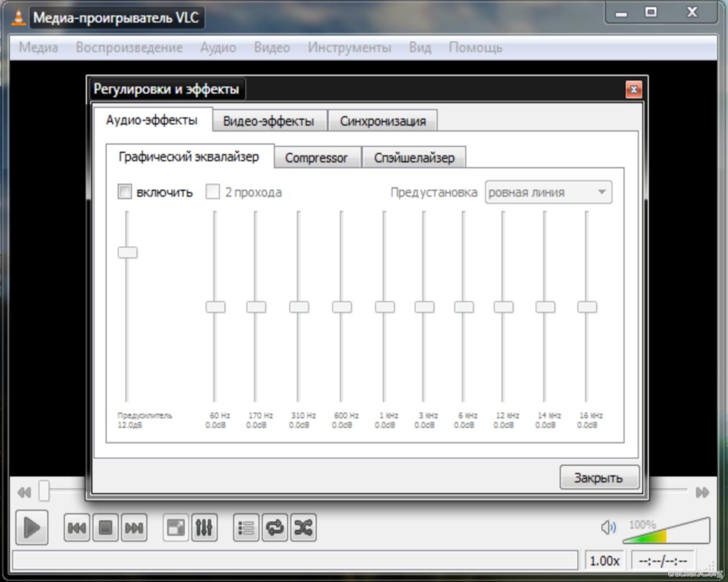Enable shuffle random playback icon
The width and height of the screenshot is (728, 582).
[304, 528]
